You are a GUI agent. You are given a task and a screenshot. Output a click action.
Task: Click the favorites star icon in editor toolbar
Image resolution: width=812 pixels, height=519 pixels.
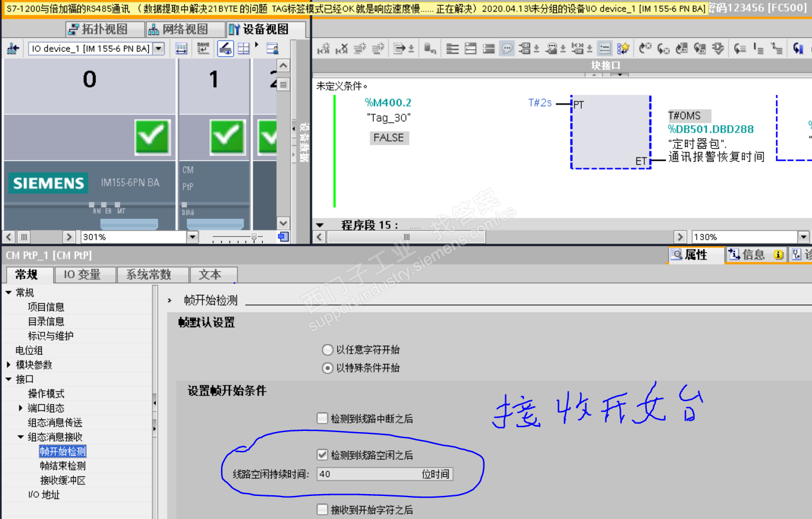[623, 49]
